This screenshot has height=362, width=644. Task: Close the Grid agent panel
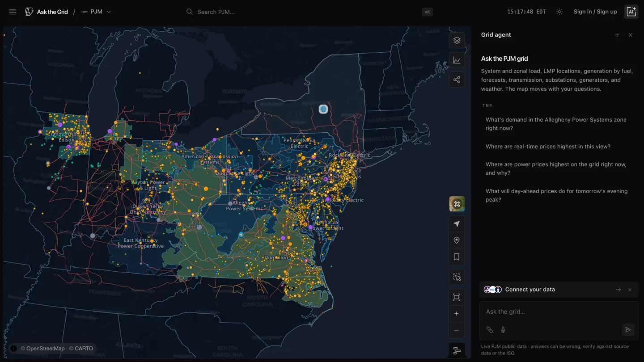[631, 35]
